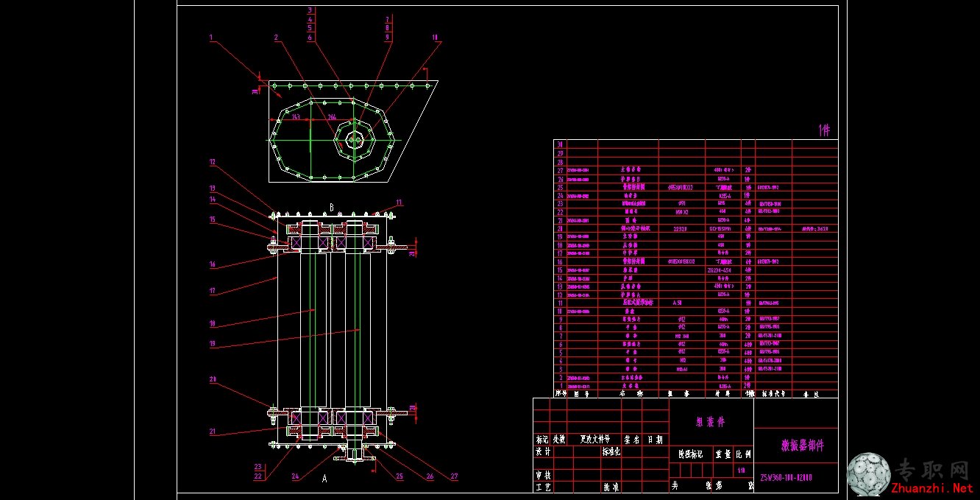
Task: Click the 工艺 row label
Action: 543,487
